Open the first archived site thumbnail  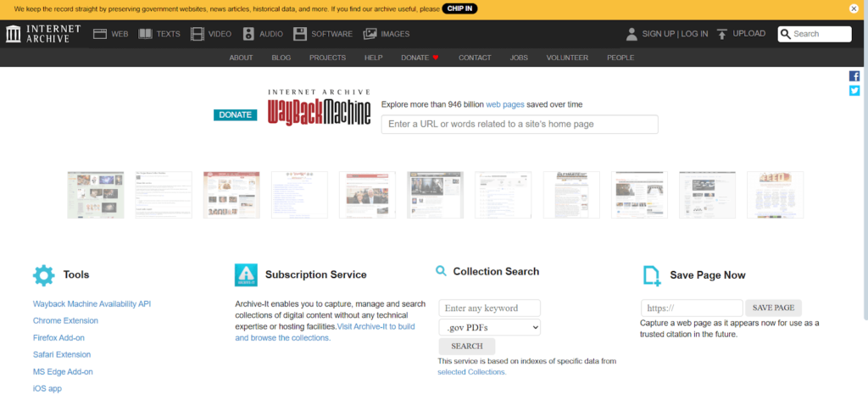coord(96,195)
